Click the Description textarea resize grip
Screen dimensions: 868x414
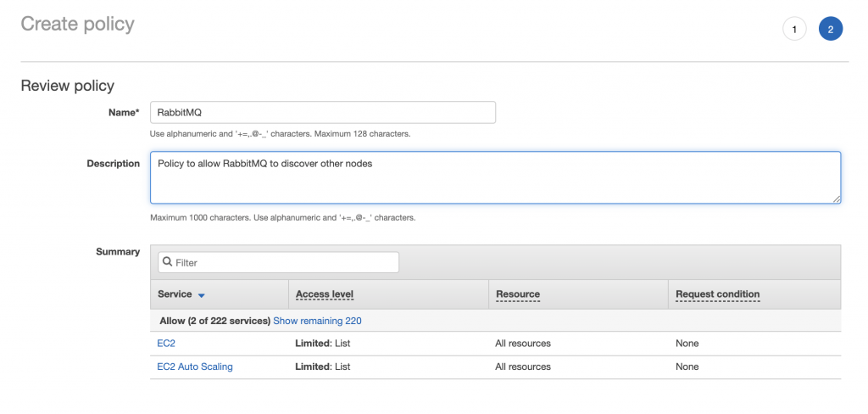pyautogui.click(x=836, y=199)
